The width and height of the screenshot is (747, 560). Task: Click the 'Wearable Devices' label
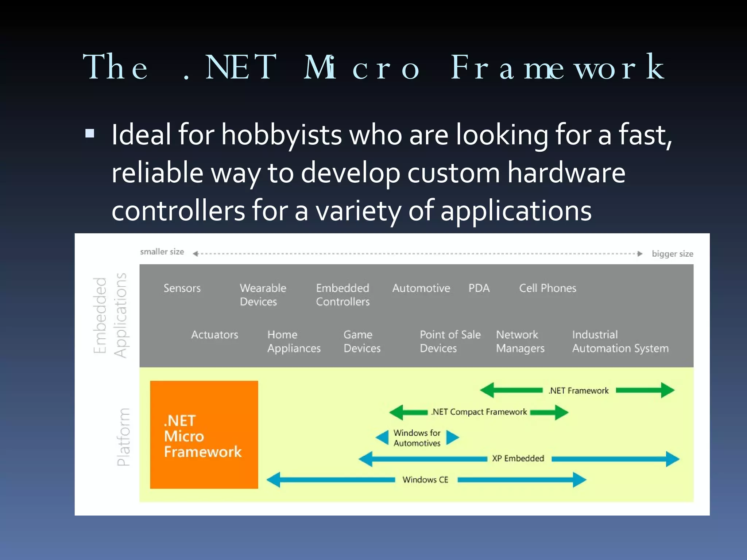(263, 295)
